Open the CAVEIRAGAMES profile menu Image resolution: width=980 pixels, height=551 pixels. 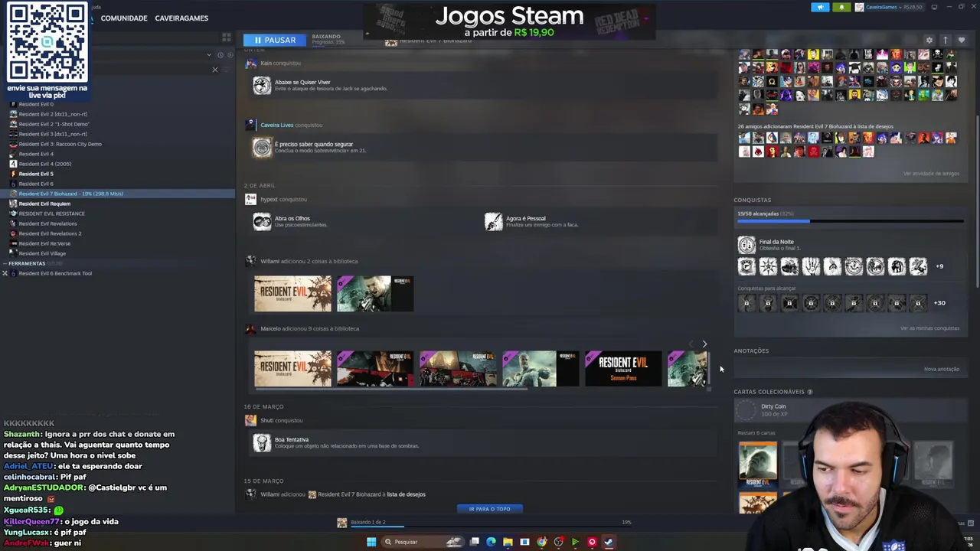point(181,18)
